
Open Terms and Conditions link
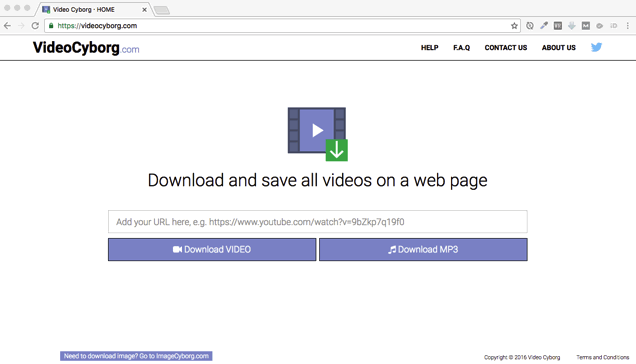pyautogui.click(x=603, y=357)
